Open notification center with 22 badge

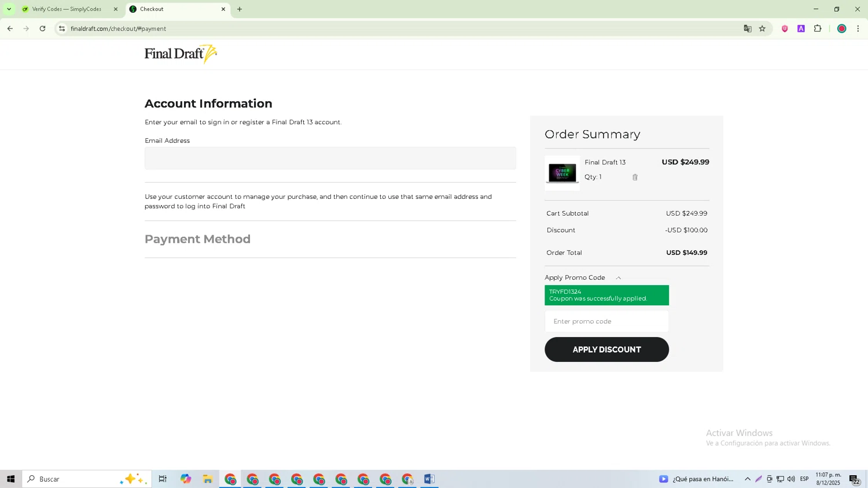(x=855, y=479)
